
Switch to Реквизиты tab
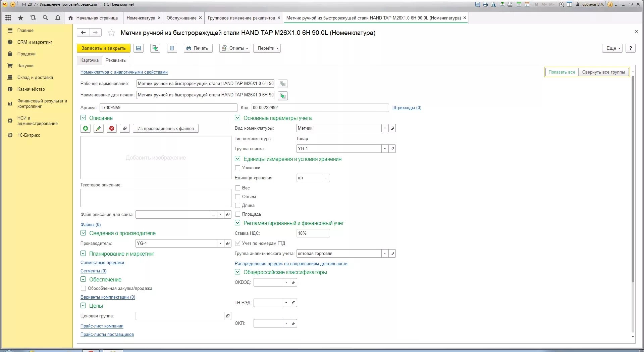click(x=116, y=60)
